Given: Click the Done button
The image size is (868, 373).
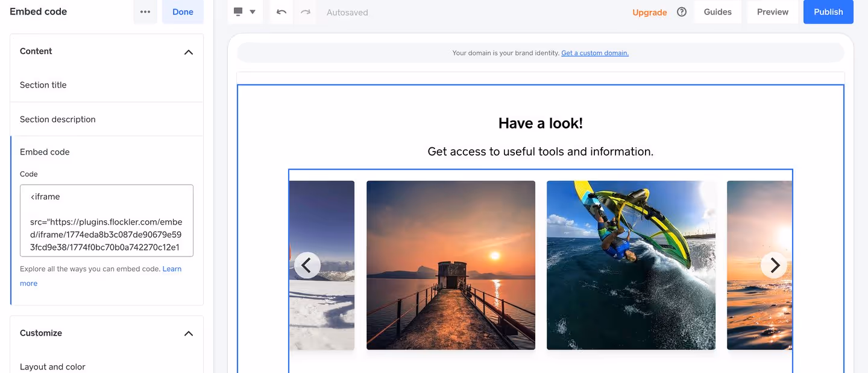Looking at the screenshot, I should click(x=183, y=12).
